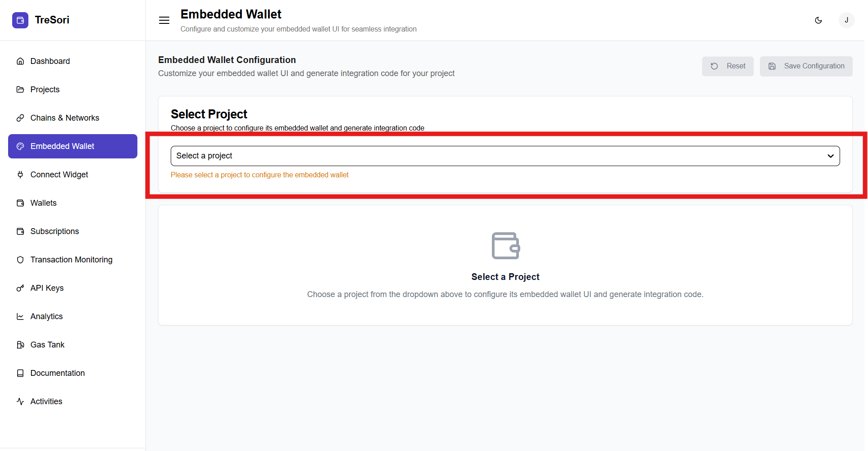
Task: Click the Dashboard home icon
Action: (20, 61)
